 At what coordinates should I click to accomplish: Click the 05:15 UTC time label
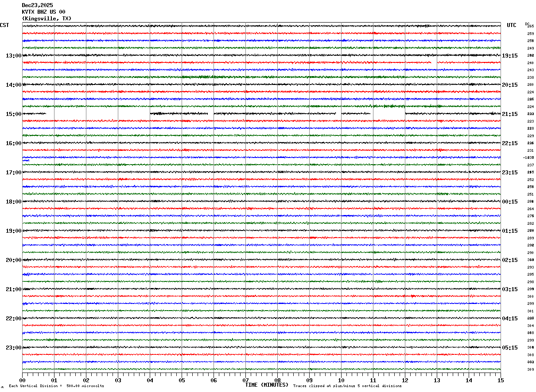click(x=509, y=348)
